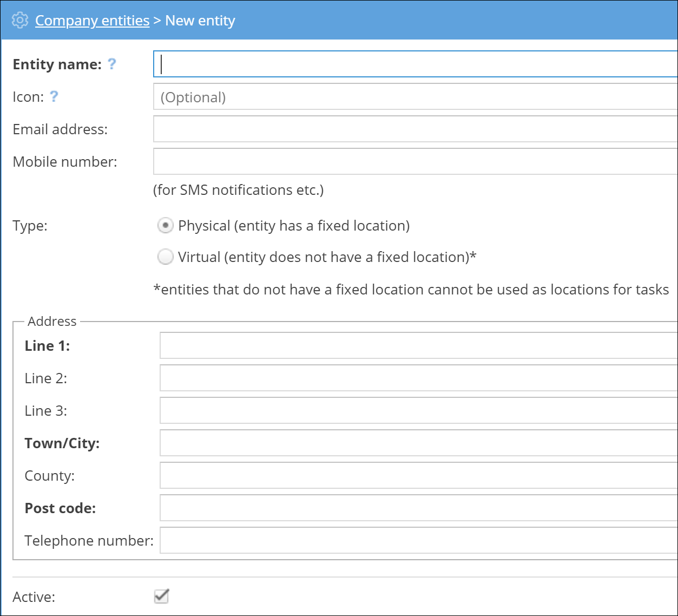Click the Telephone number field
The image size is (678, 616).
point(419,541)
